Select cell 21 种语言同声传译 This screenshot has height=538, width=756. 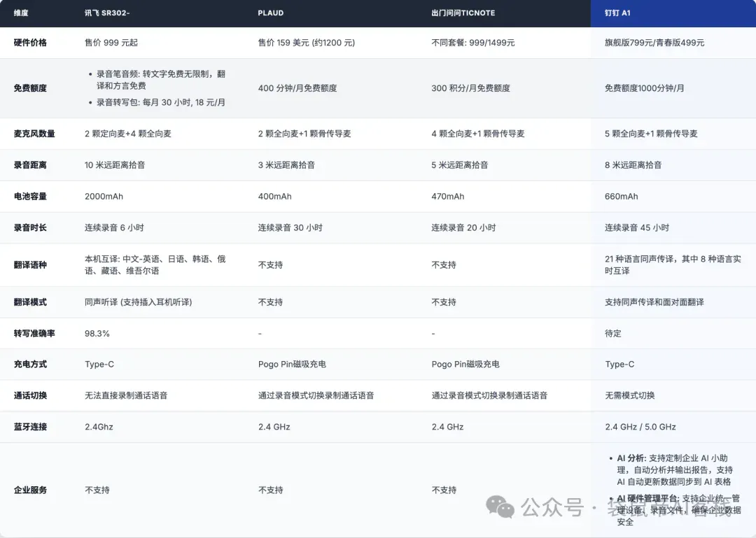[673, 264]
